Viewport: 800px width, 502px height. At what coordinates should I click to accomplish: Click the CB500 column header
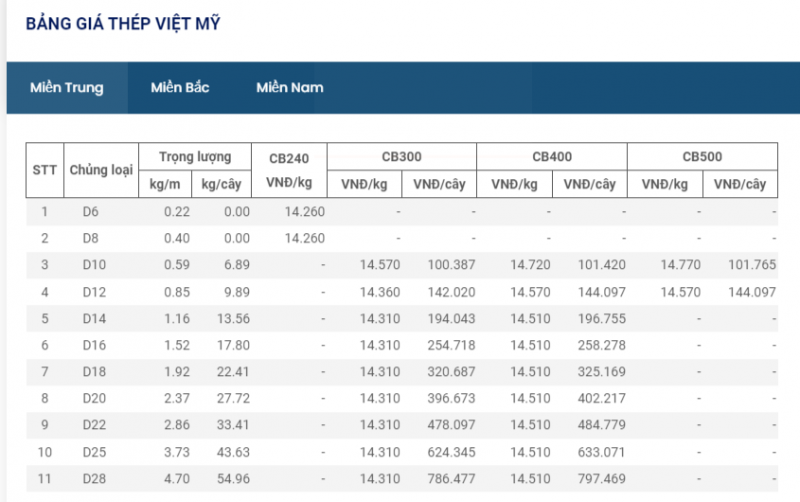(702, 157)
